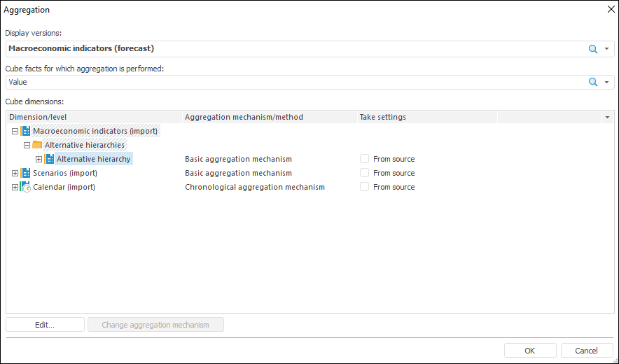Enable From source for Alternative hierarchy
Viewport: 619px width, 364px height.
(364, 159)
